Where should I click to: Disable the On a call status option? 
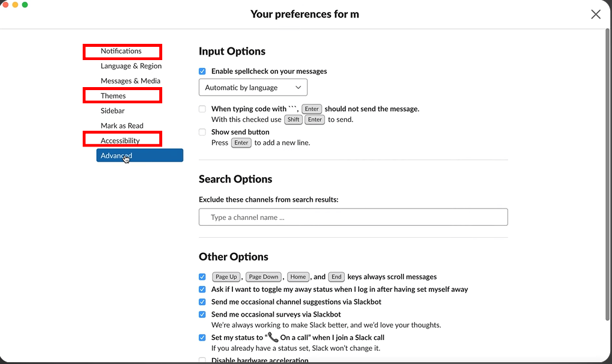pyautogui.click(x=202, y=338)
